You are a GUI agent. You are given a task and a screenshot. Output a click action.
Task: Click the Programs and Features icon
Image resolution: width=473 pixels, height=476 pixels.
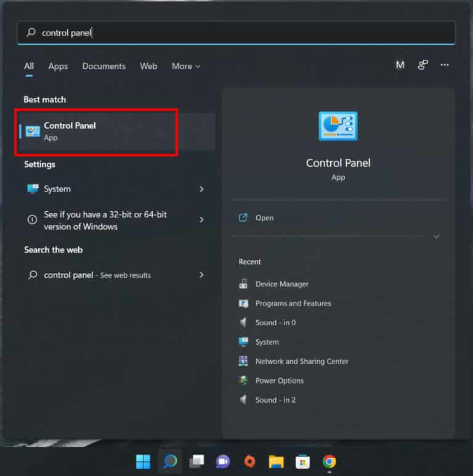(243, 303)
